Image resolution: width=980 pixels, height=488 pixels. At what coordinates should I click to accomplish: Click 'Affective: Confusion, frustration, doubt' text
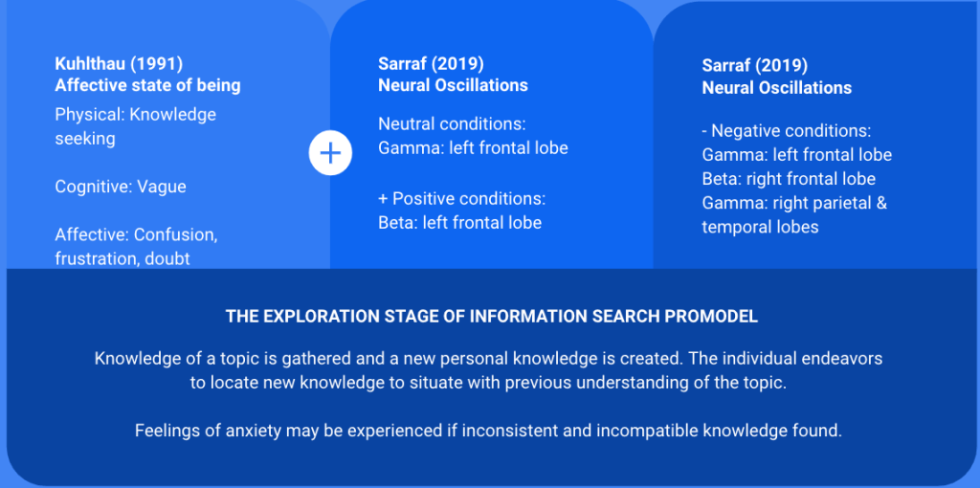click(x=136, y=246)
